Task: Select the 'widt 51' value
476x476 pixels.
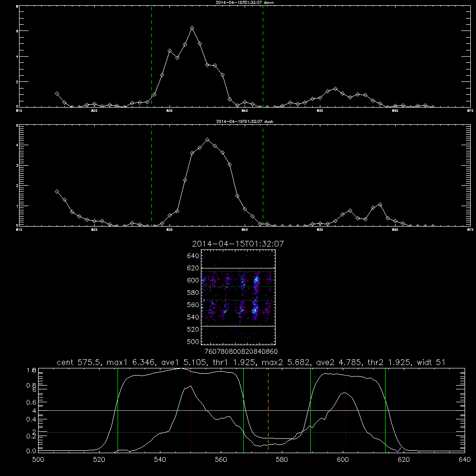Action: [x=431, y=362]
